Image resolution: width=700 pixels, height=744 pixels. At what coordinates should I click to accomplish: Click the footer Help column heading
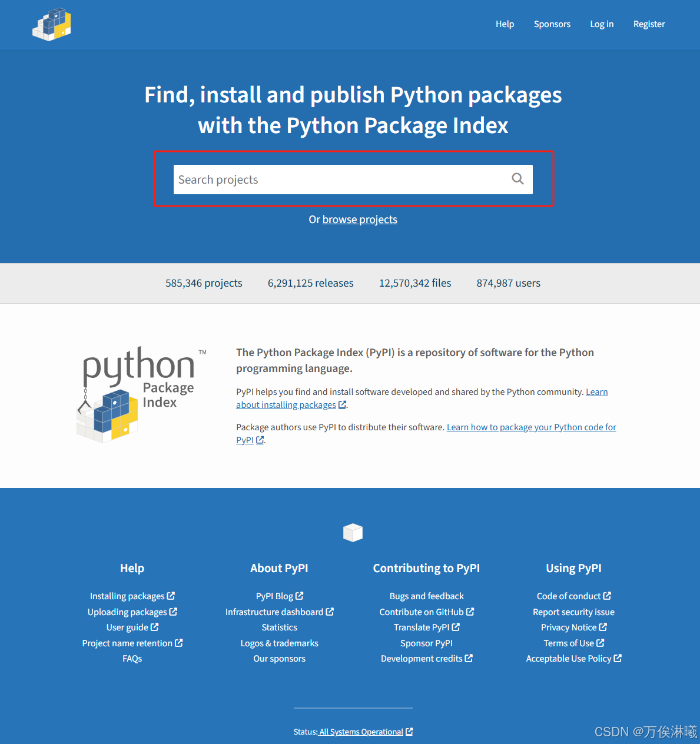132,569
